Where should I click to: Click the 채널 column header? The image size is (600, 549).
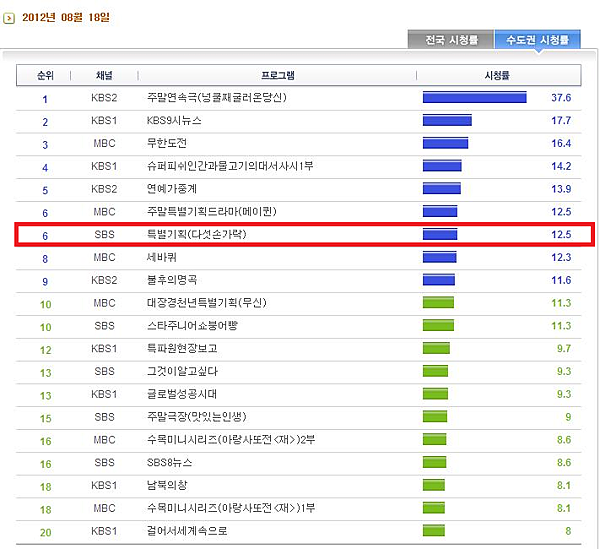click(104, 75)
